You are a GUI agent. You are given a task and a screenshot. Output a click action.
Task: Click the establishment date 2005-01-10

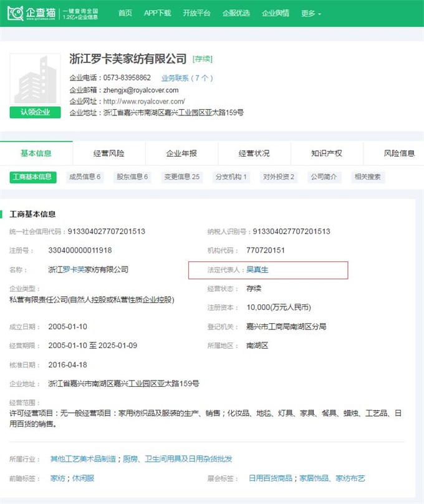(x=67, y=327)
